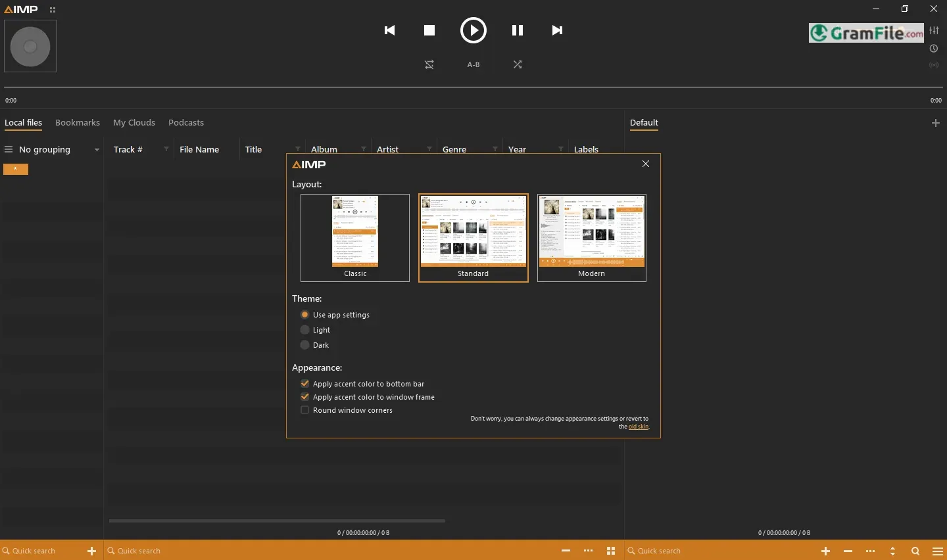The height and width of the screenshot is (560, 947).
Task: Open the Artist column filter
Action: [x=429, y=149]
